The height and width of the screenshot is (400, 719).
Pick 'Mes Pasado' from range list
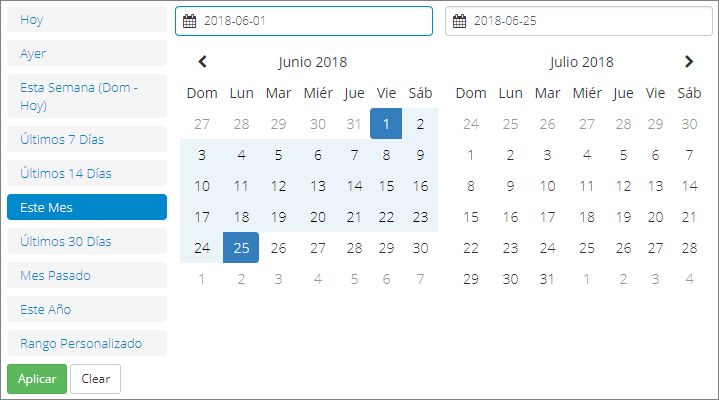[87, 275]
